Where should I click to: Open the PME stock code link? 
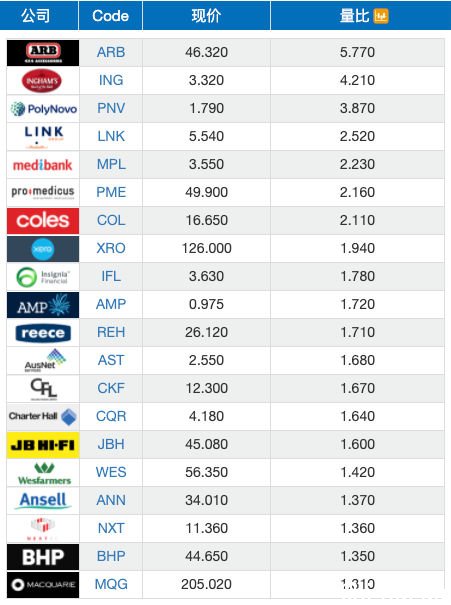pos(111,192)
